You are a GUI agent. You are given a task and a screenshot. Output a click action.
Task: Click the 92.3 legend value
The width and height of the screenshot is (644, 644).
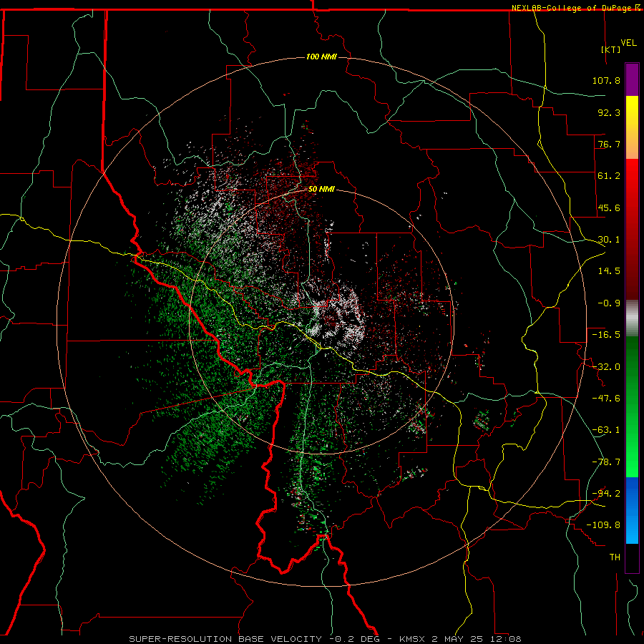point(609,112)
